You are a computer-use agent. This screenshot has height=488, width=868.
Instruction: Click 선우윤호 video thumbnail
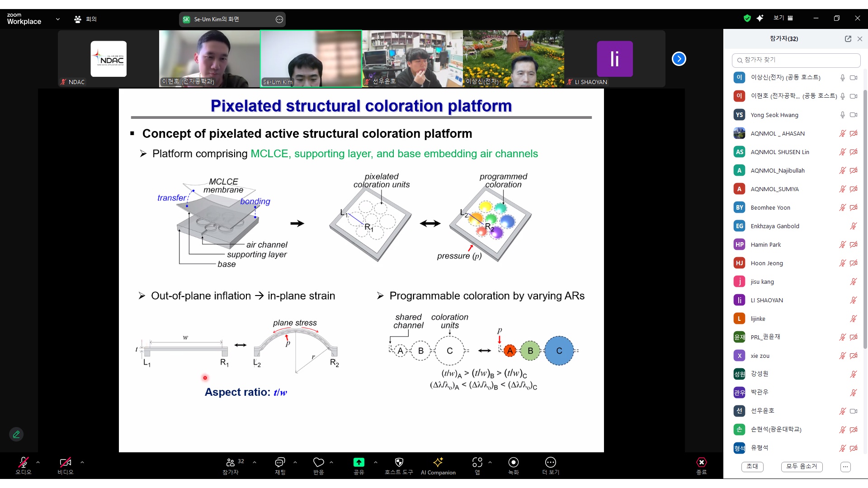click(412, 59)
